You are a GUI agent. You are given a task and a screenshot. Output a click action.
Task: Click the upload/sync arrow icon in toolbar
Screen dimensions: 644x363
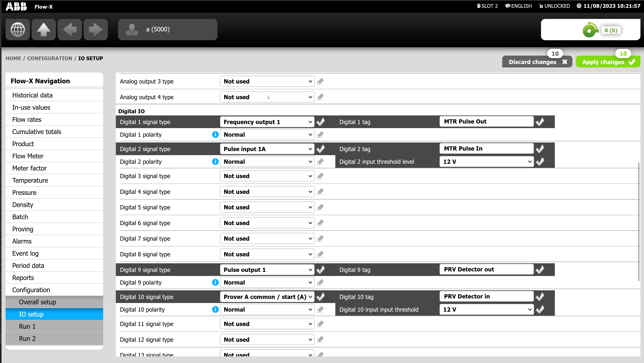[44, 29]
